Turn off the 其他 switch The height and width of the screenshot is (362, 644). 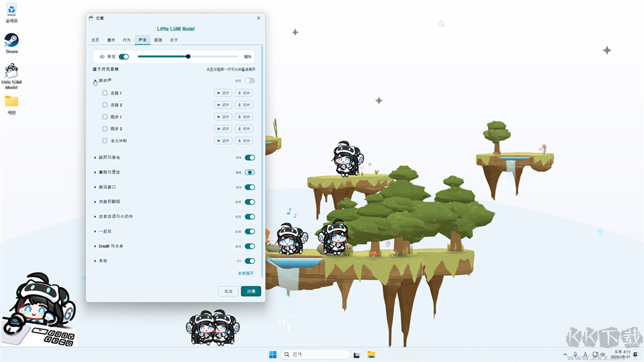250,261
